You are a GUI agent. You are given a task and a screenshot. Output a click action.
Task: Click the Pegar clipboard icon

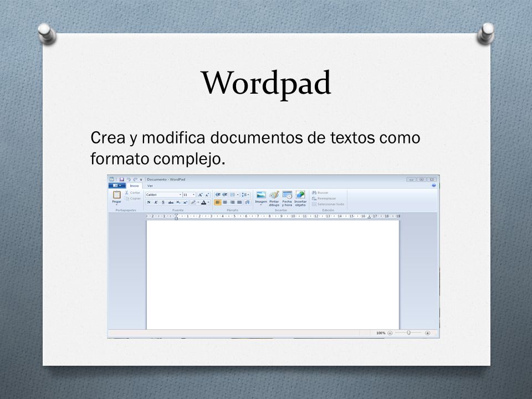tap(117, 195)
